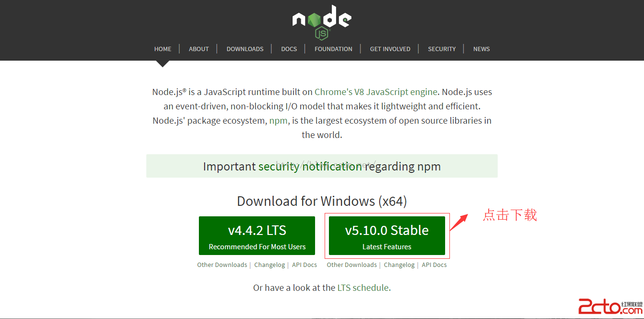
Task: Open API Docs for LTS release
Action: point(305,265)
